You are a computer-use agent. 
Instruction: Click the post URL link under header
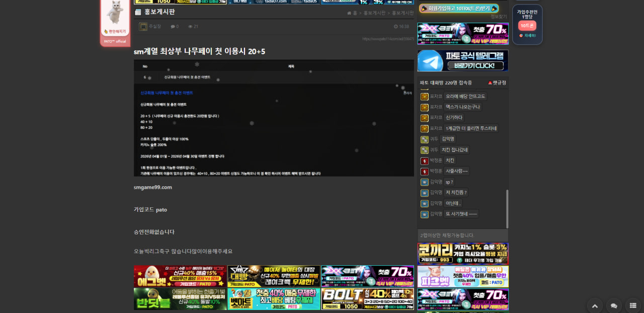coord(388,39)
